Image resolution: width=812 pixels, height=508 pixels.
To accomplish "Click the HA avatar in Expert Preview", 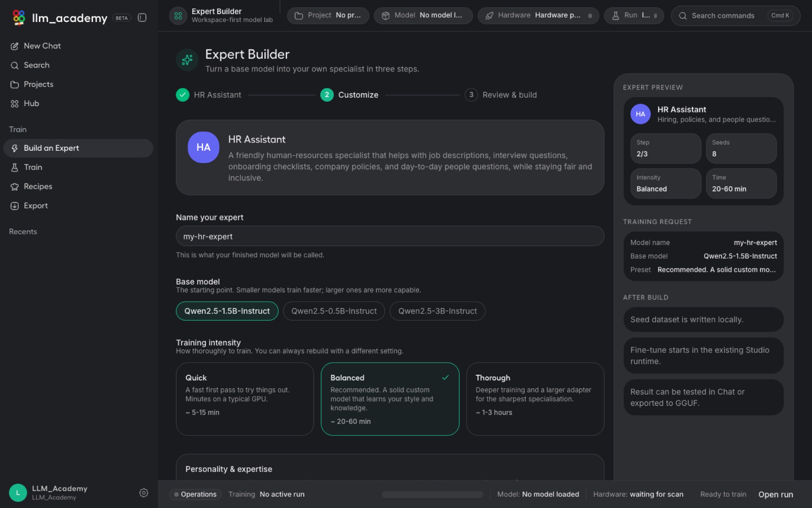I will click(640, 114).
